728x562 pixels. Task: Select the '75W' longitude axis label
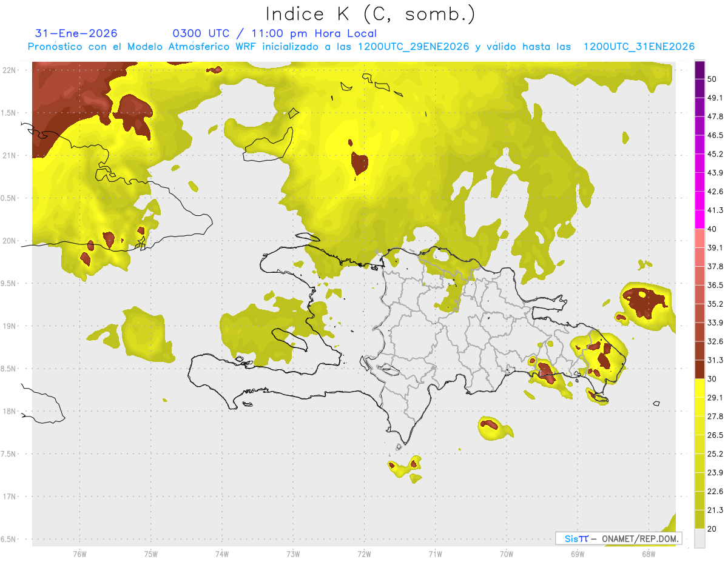coord(150,554)
